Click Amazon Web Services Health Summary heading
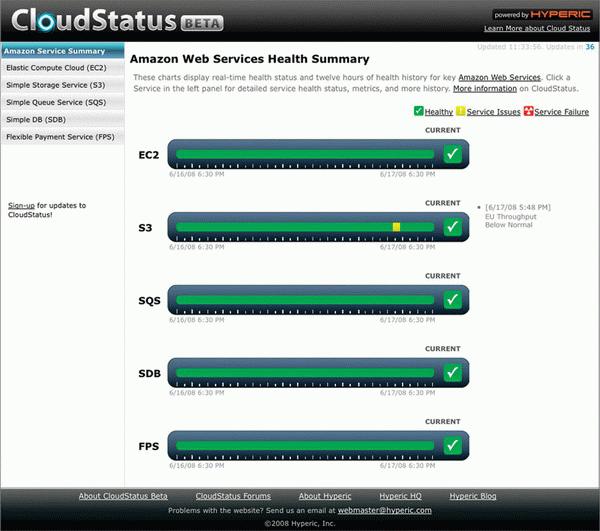This screenshot has height=531, width=600. (249, 59)
